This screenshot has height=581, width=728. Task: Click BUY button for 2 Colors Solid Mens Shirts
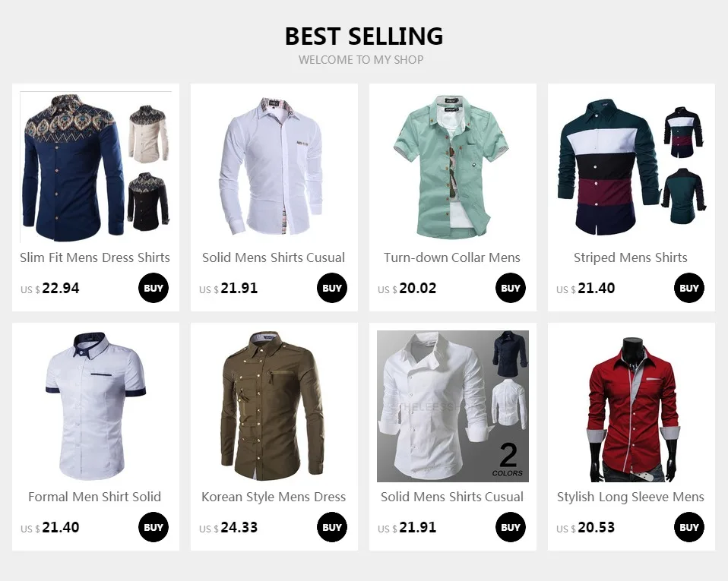[510, 527]
